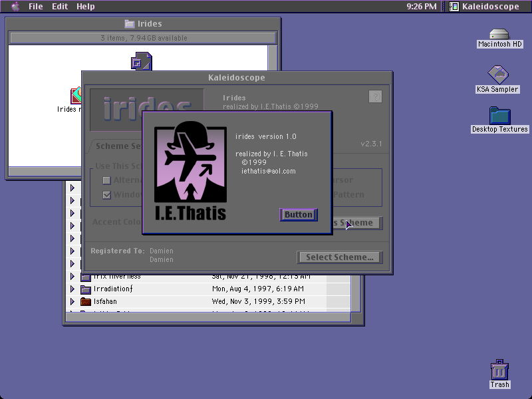Image resolution: width=532 pixels, height=399 pixels.
Task: Select the Irradiationf folder icon
Action: point(86,289)
